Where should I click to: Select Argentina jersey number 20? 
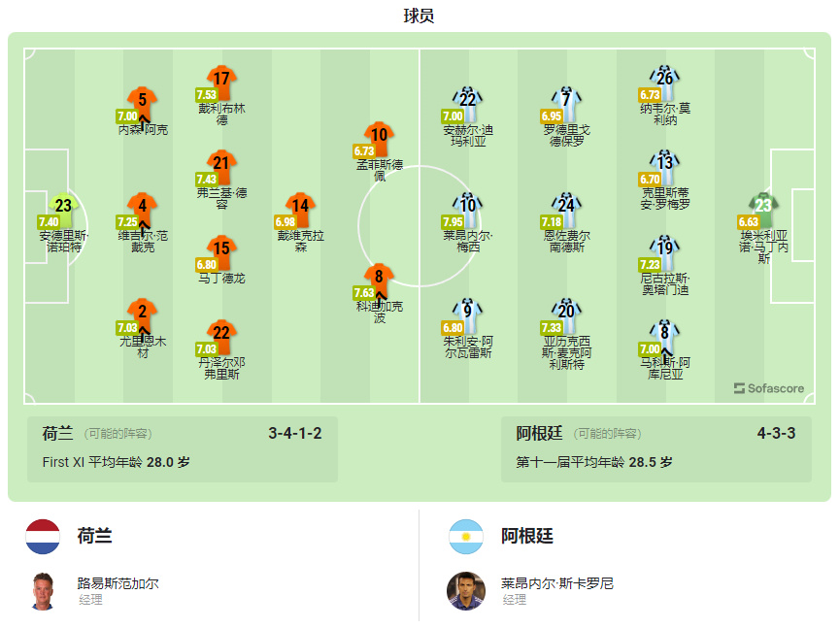point(566,315)
